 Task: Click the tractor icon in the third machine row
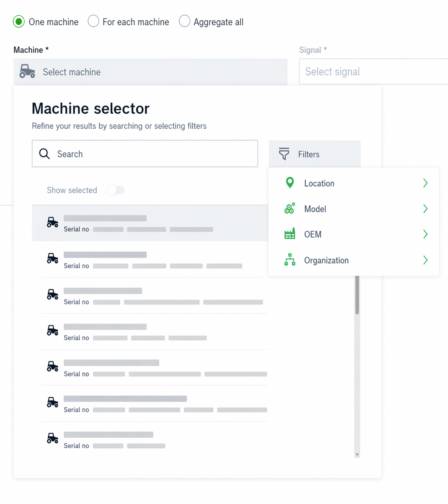52,294
